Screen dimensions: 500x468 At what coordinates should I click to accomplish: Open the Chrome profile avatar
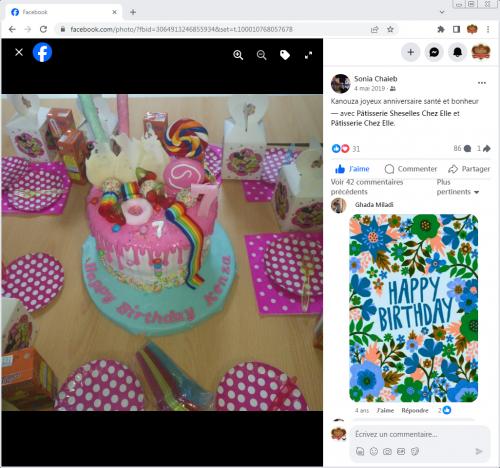coord(472,29)
